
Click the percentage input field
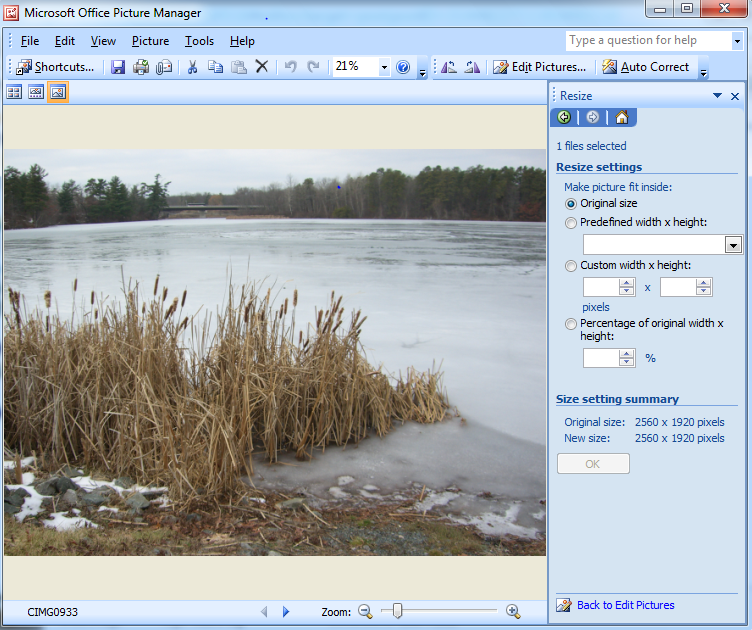601,358
